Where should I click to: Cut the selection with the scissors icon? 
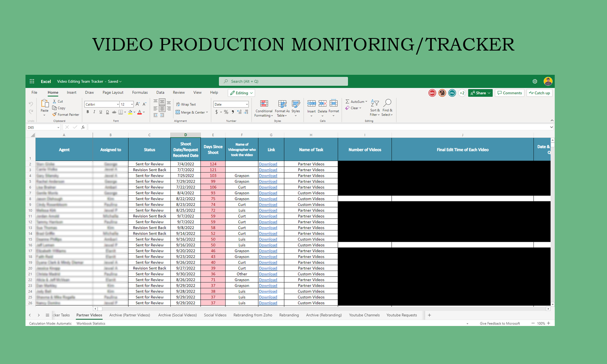[55, 102]
